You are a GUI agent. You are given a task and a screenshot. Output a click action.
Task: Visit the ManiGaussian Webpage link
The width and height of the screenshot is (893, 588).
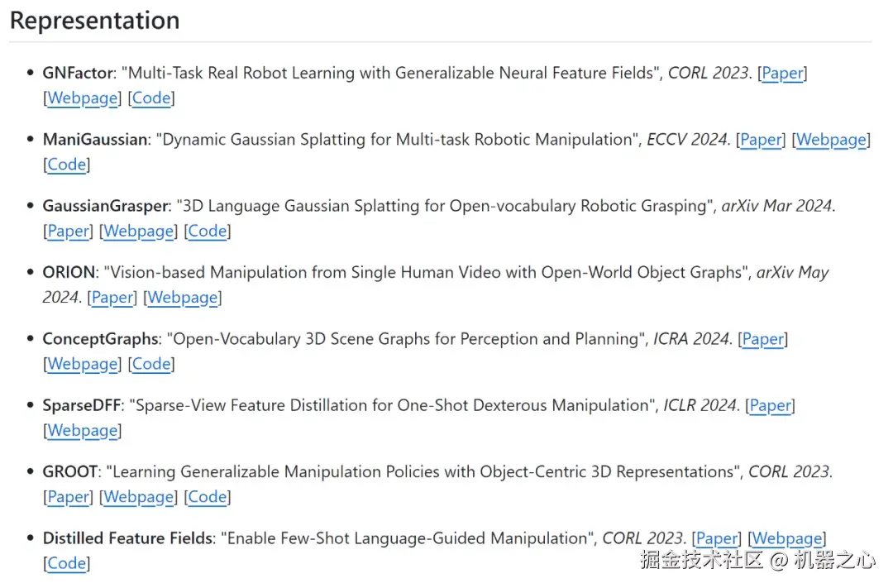tap(831, 140)
